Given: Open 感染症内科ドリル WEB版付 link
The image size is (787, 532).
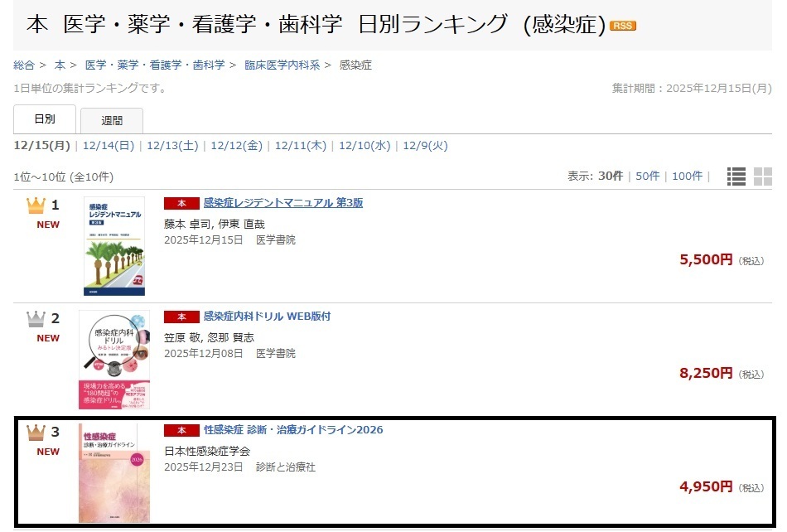Looking at the screenshot, I should (x=267, y=317).
